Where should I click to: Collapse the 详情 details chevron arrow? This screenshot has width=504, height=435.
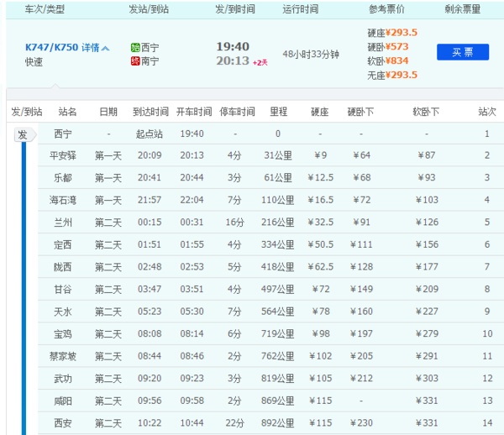106,48
